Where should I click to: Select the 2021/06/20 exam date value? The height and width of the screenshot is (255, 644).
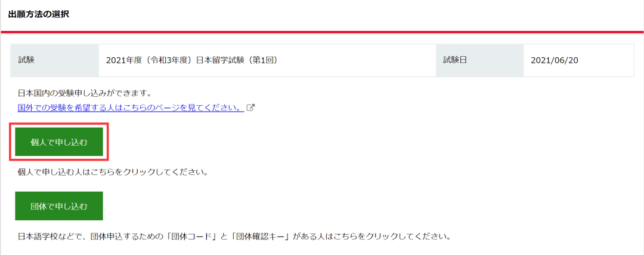555,60
